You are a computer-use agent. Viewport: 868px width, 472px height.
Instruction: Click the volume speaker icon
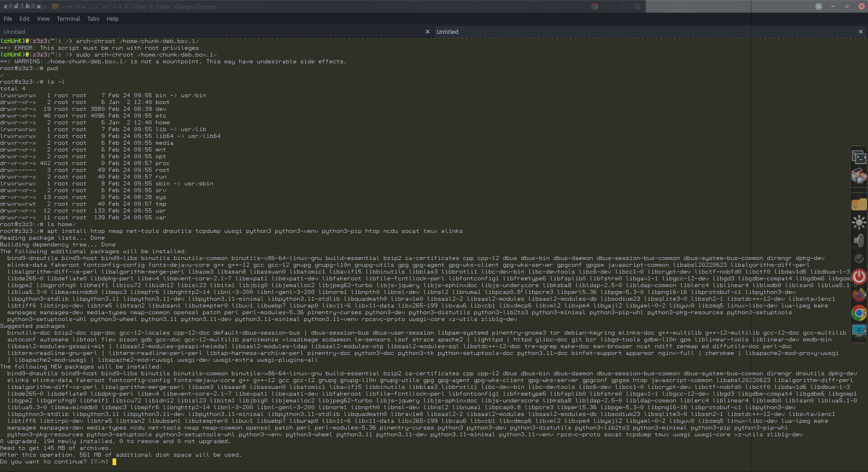tap(859, 241)
